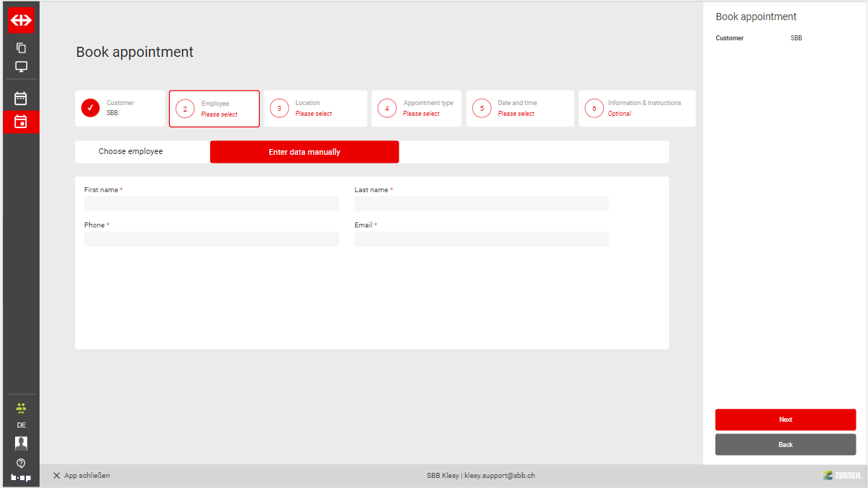Click the green people group icon
Image resolution: width=868 pixels, height=488 pixels.
pyautogui.click(x=21, y=408)
